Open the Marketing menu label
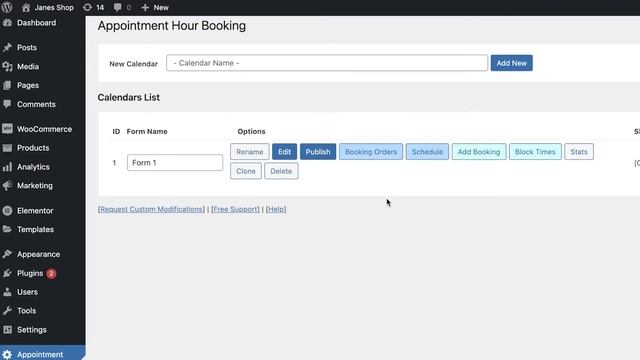This screenshot has height=360, width=640. 35,186
